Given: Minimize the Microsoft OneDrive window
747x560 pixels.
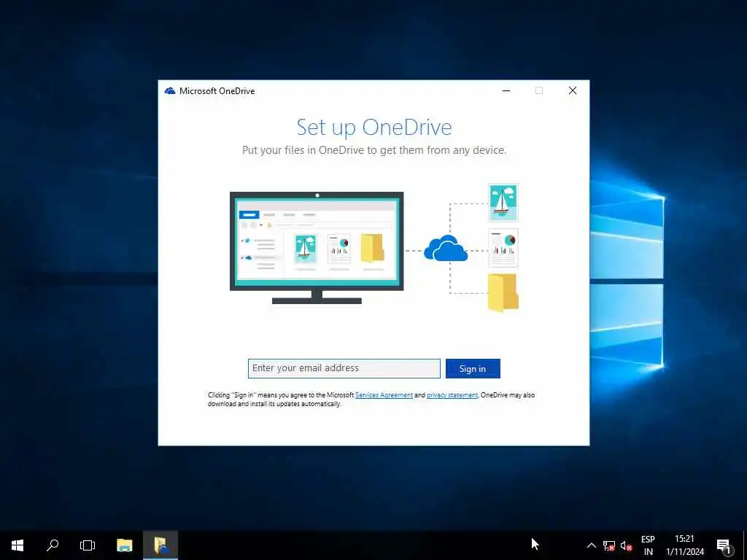Looking at the screenshot, I should [506, 90].
